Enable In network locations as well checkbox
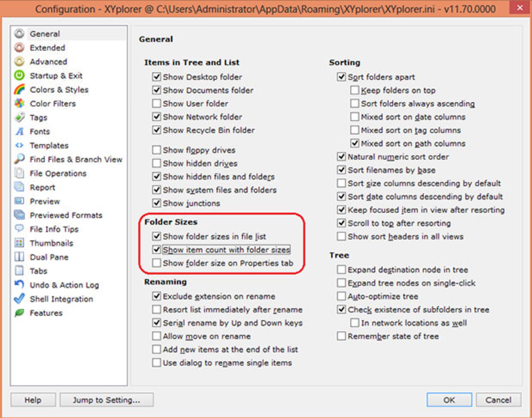 tap(355, 323)
